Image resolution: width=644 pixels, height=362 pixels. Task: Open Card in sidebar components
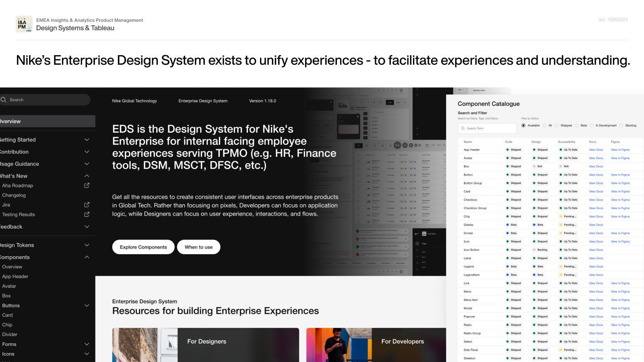tap(7, 315)
